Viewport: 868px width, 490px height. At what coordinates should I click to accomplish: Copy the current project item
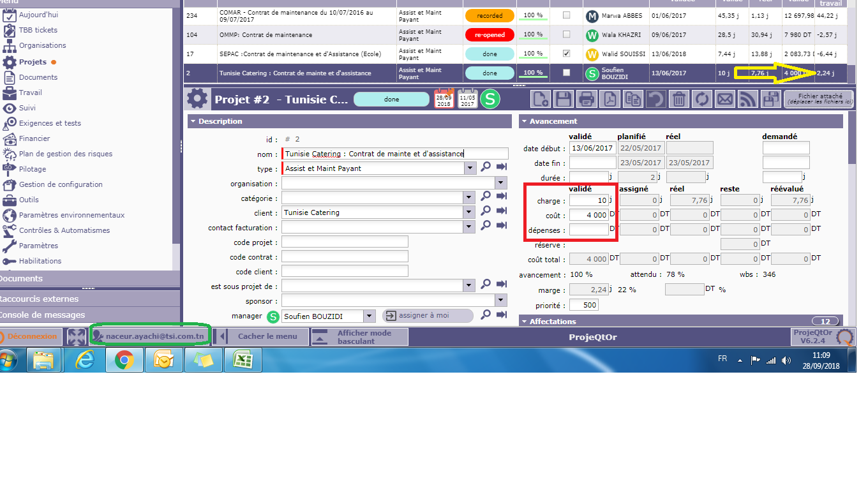click(633, 99)
